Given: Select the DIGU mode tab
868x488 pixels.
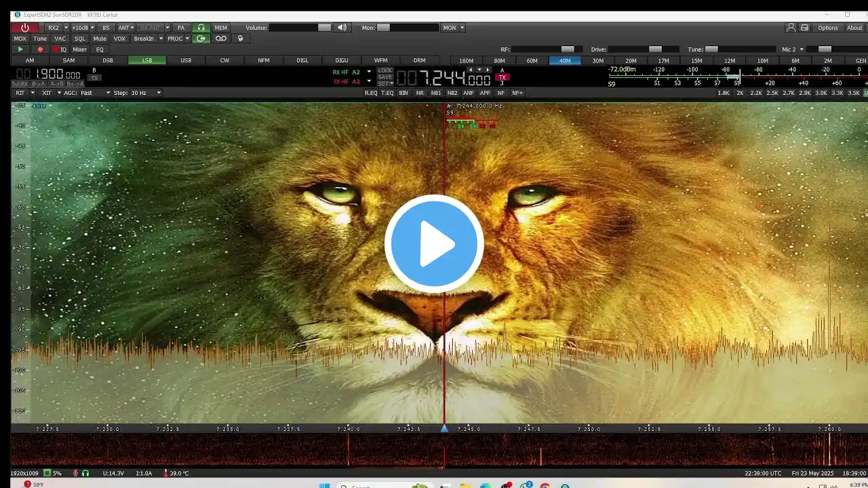Looking at the screenshot, I should [342, 60].
